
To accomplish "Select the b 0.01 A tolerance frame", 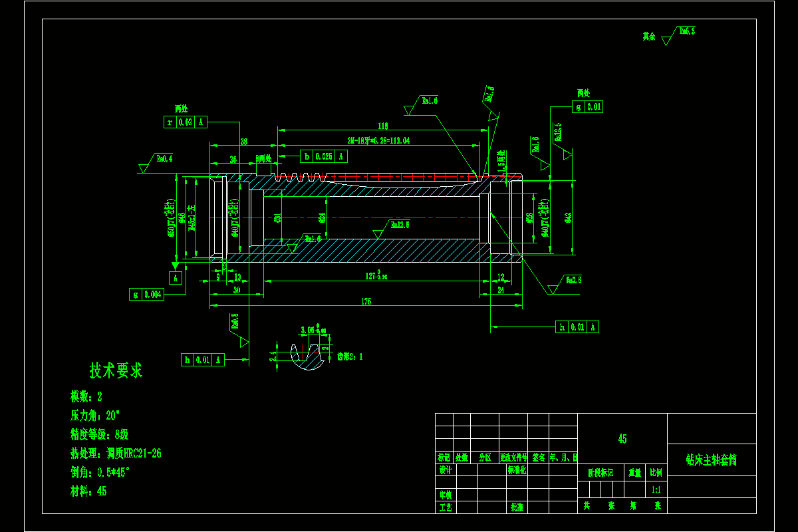I will pos(203,360).
